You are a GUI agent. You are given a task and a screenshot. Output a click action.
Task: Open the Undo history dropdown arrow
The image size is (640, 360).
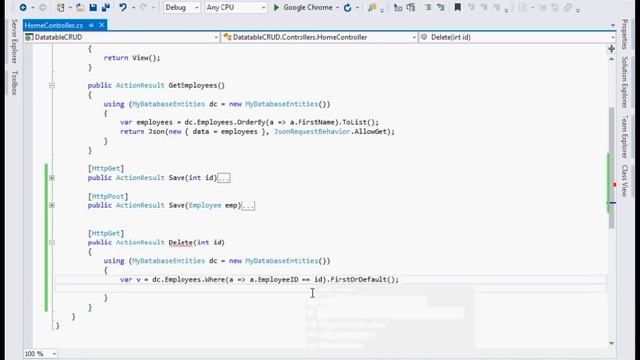[x=133, y=7]
